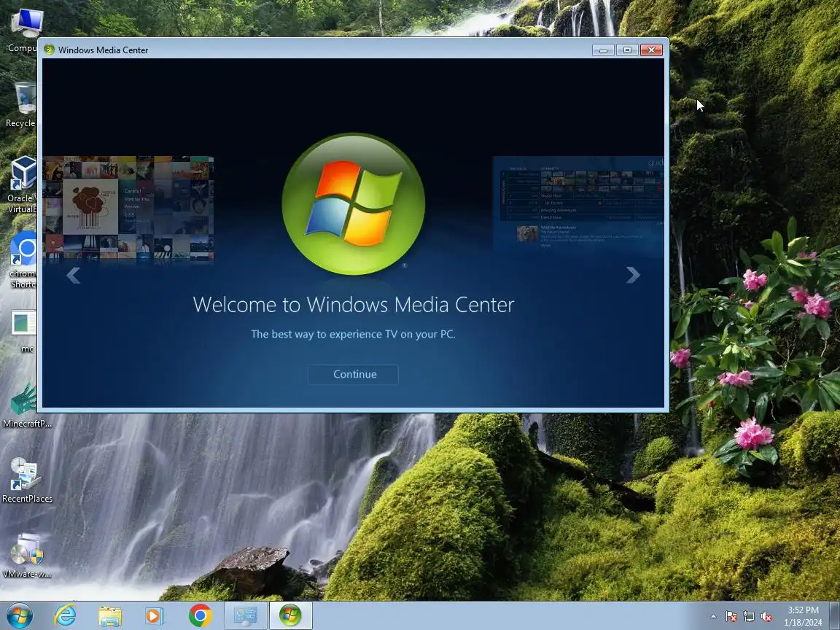Minimize the Windows Media Center window
Viewport: 840px width, 630px height.
[x=603, y=50]
